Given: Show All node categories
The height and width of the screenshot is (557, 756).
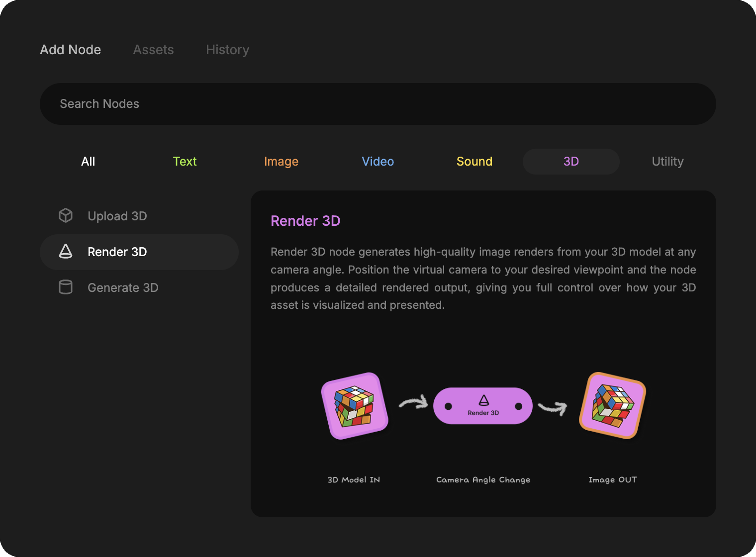Looking at the screenshot, I should pos(88,162).
